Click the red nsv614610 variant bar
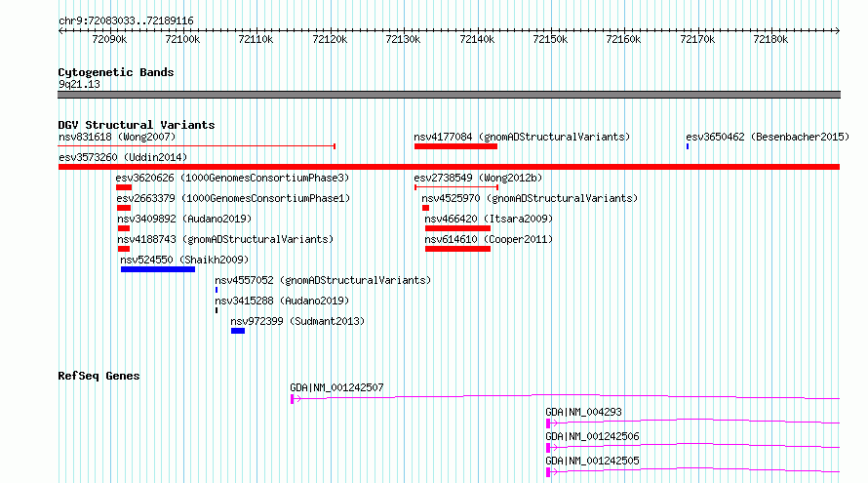 pos(457,249)
